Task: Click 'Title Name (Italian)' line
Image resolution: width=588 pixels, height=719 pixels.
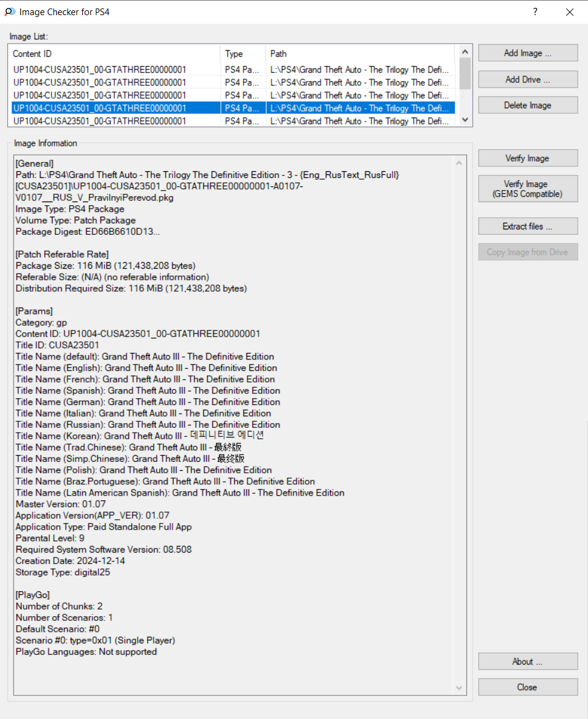Action: (143, 413)
